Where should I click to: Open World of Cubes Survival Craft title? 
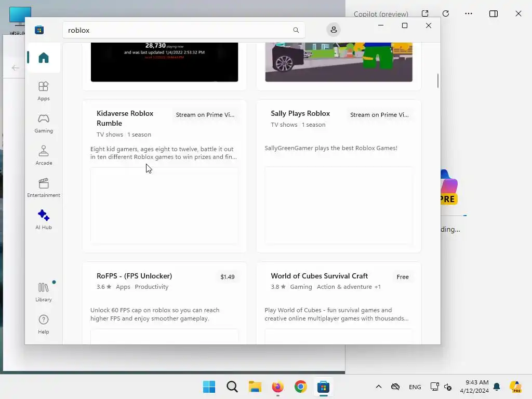tap(320, 276)
